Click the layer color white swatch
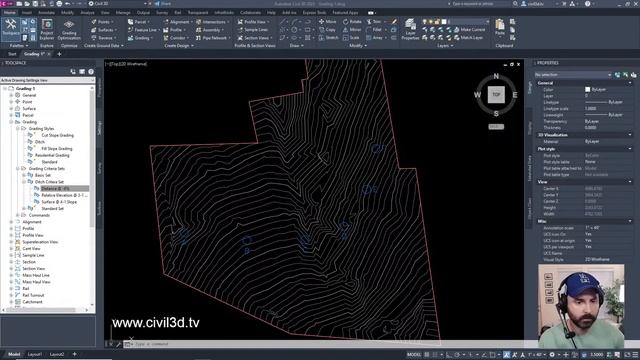The image size is (640, 360). 444,22
